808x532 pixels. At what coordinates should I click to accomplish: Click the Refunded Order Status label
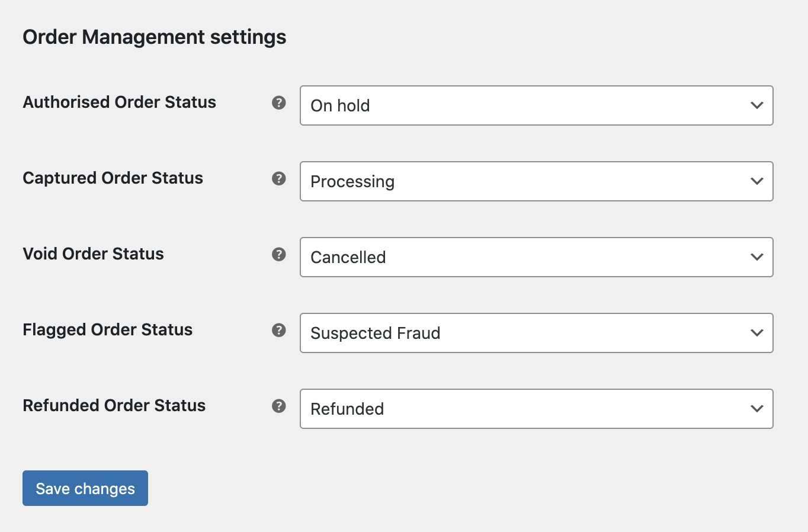(x=114, y=406)
